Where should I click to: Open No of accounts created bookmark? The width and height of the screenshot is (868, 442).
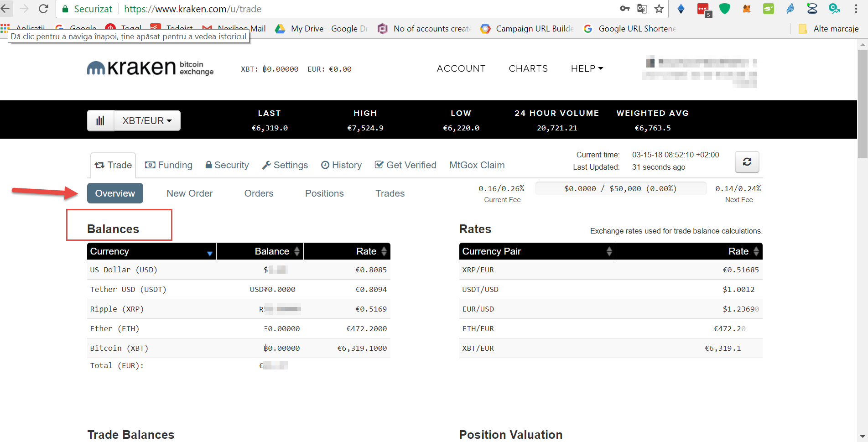pos(424,29)
